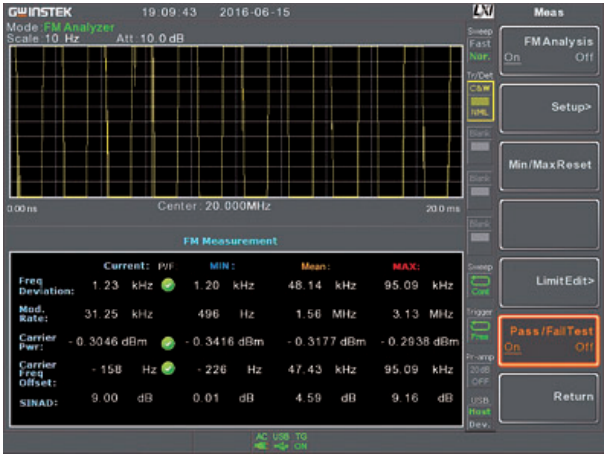609x459 pixels.
Task: Click the AC power plug status icon
Action: [261, 446]
